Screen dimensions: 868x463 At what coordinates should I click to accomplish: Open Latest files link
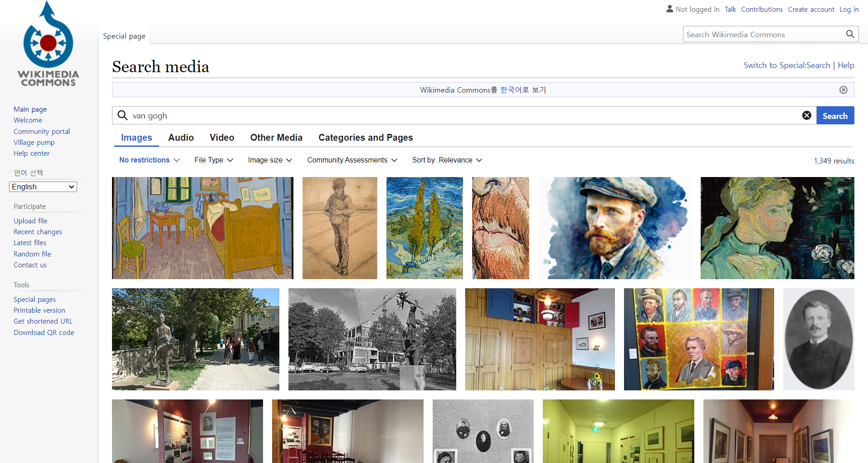pos(30,242)
